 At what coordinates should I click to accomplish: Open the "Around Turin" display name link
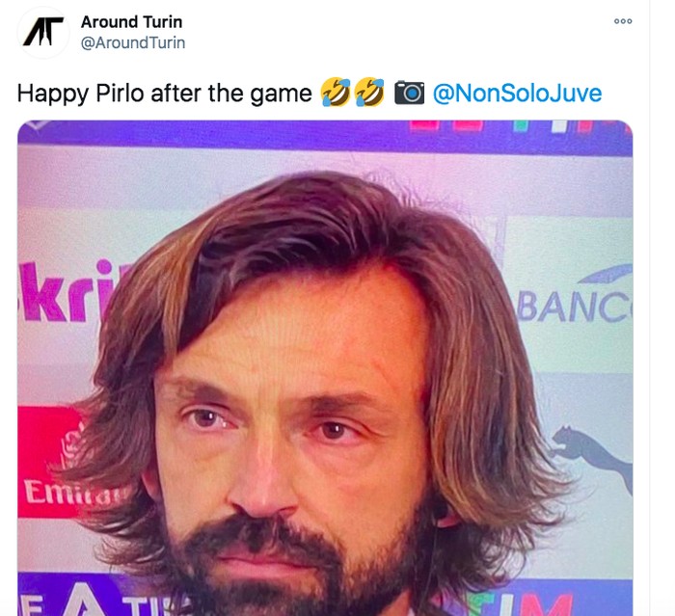click(132, 21)
